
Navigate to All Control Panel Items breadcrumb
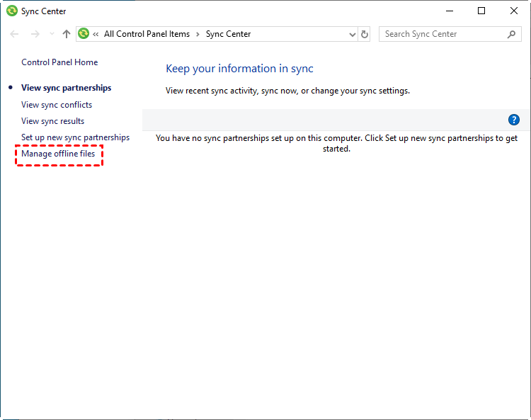pos(147,34)
